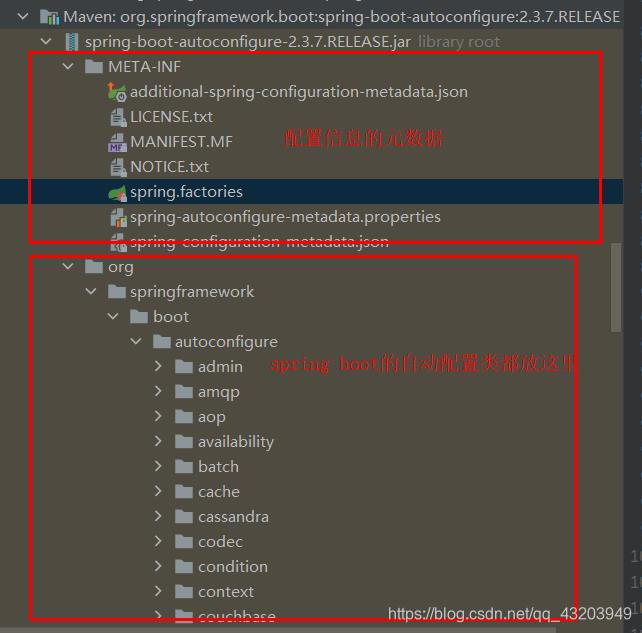Click the project tree vertical scrollbar thumb
642x633 pixels.
(615, 287)
